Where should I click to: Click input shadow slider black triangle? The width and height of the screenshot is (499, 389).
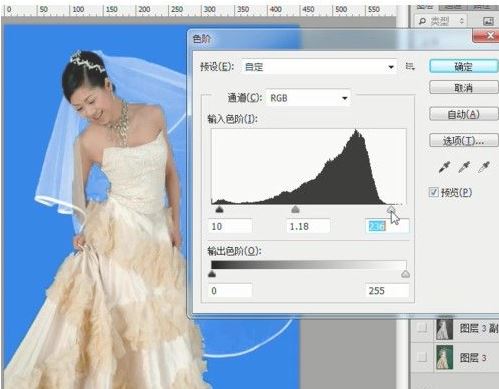(219, 209)
